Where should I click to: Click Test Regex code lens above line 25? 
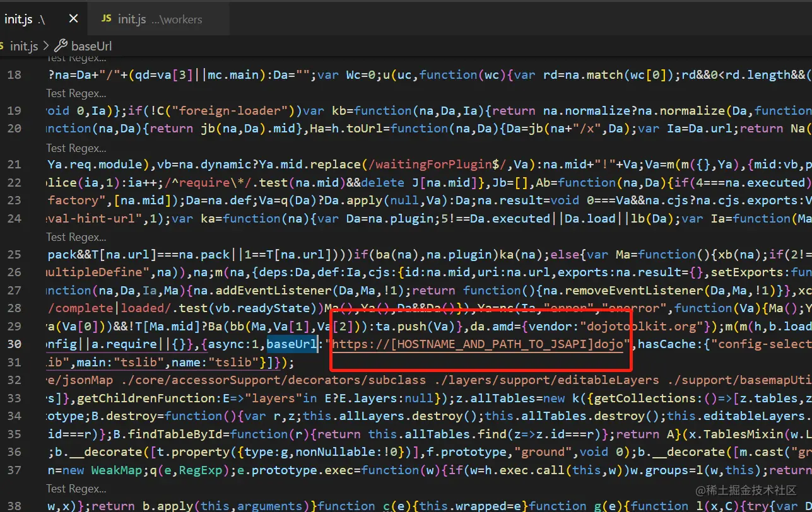pos(77,238)
